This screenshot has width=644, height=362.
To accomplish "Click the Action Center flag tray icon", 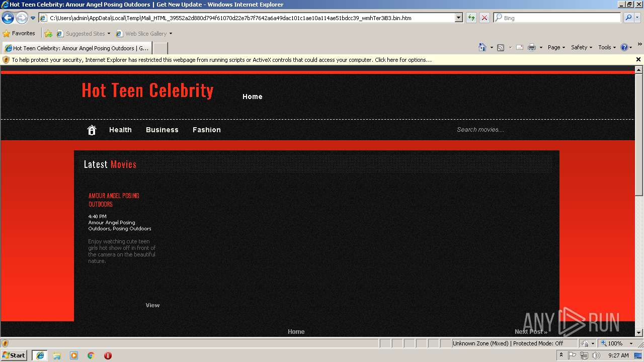I will [573, 355].
